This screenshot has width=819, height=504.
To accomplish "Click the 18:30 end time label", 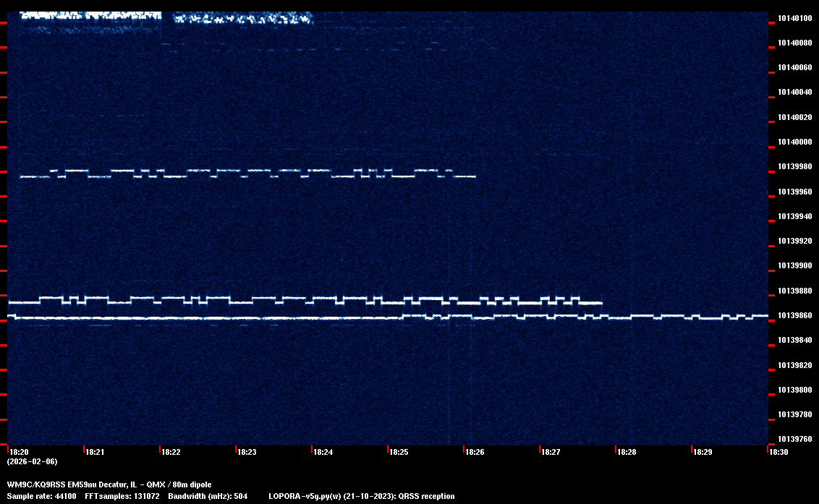I will (x=779, y=452).
